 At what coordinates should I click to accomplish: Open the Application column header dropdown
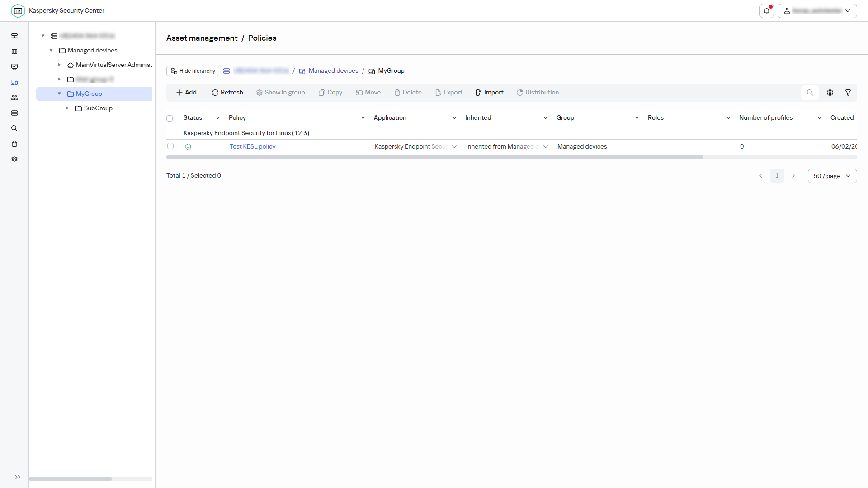coord(454,118)
